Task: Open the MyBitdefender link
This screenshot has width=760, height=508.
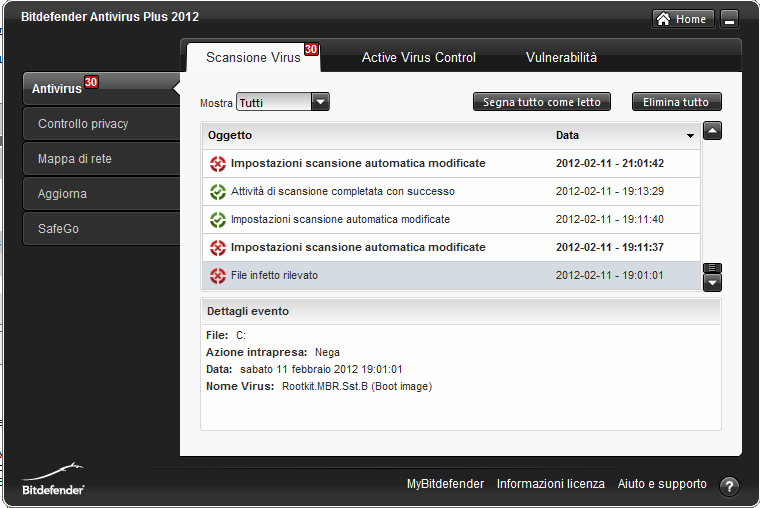Action: (445, 484)
